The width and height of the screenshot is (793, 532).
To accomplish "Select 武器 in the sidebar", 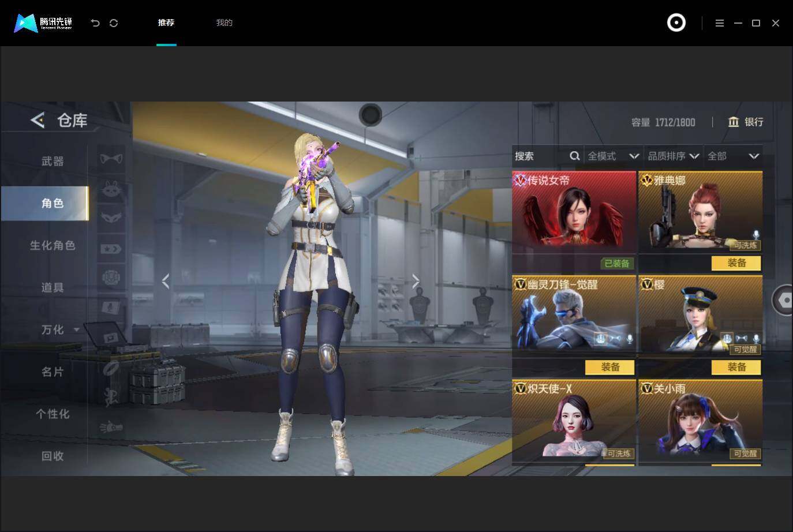I will pyautogui.click(x=53, y=161).
